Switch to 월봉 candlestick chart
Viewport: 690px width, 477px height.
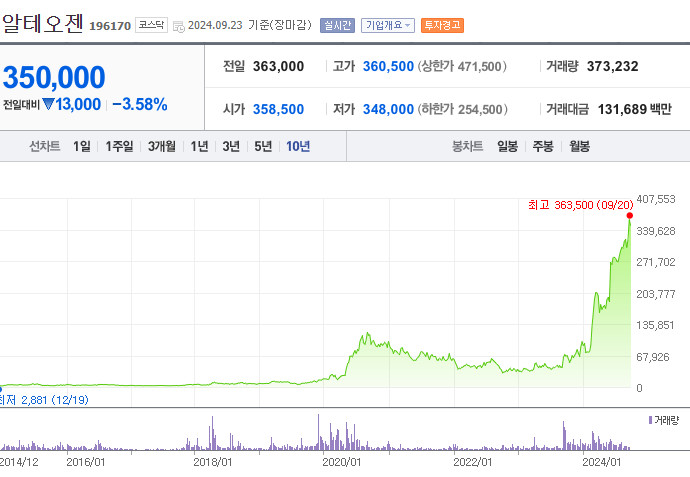[579, 146]
